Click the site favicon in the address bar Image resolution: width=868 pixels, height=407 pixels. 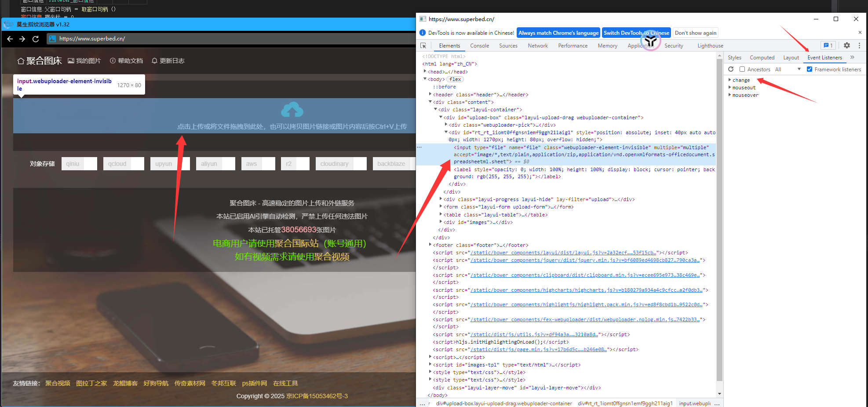pyautogui.click(x=52, y=39)
